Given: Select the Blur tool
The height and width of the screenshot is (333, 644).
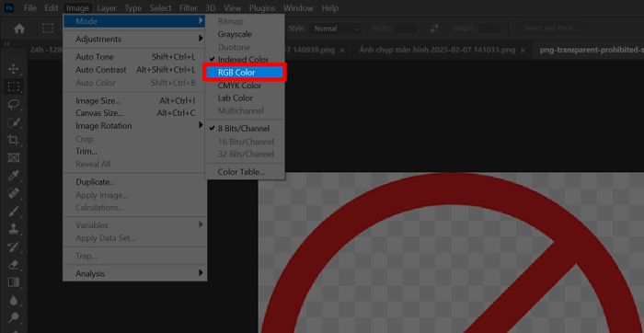Looking at the screenshot, I should (14, 300).
